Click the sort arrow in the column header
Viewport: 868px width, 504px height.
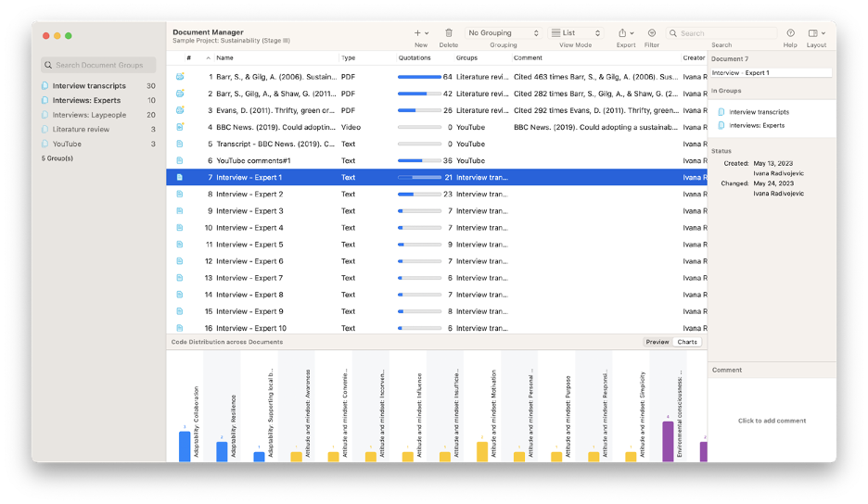pos(208,57)
